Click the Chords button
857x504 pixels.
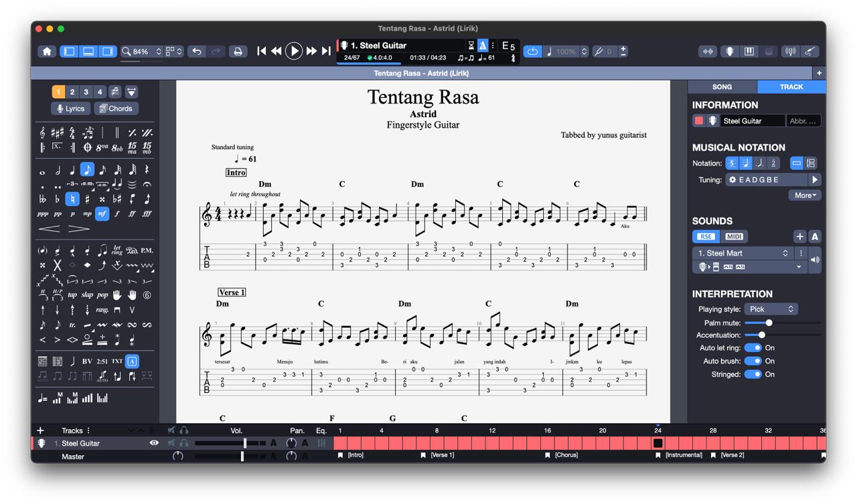(116, 108)
